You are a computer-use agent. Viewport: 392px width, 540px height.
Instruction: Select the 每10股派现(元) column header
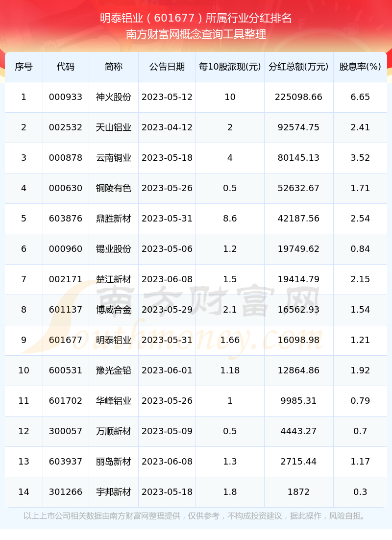[x=230, y=67]
